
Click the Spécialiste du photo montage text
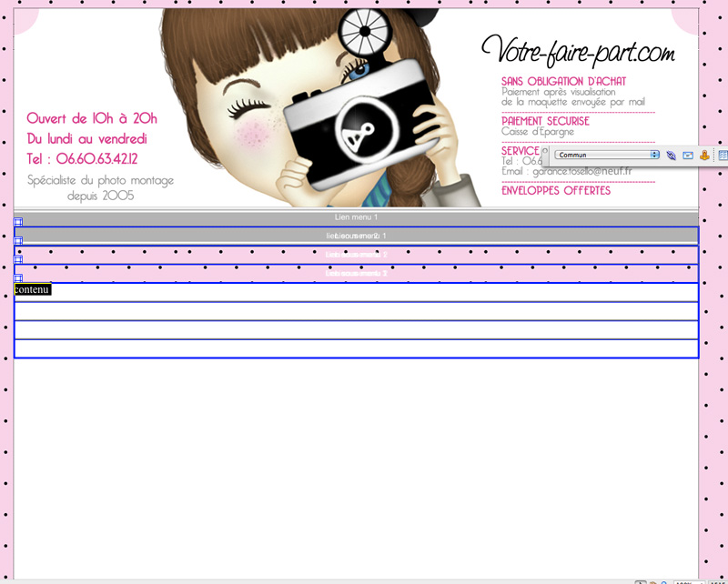point(101,180)
